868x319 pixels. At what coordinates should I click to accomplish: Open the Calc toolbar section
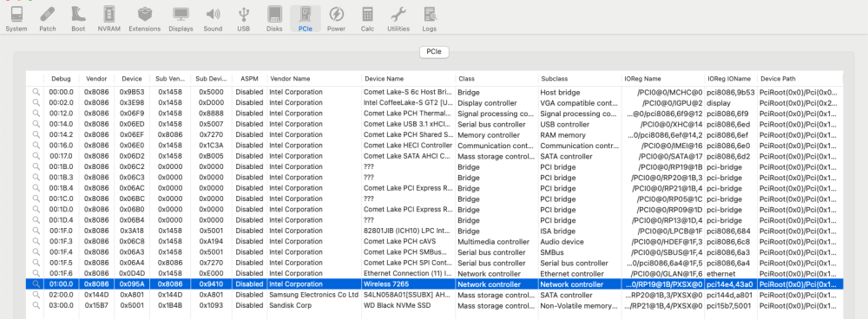tap(367, 19)
